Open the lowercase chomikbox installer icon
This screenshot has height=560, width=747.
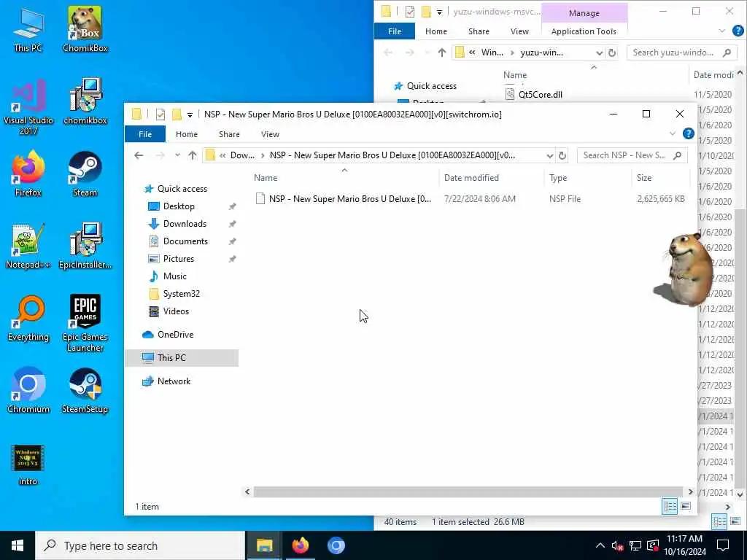(85, 102)
